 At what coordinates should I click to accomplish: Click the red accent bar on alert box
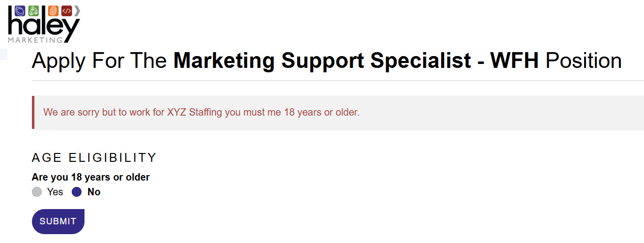pos(33,112)
